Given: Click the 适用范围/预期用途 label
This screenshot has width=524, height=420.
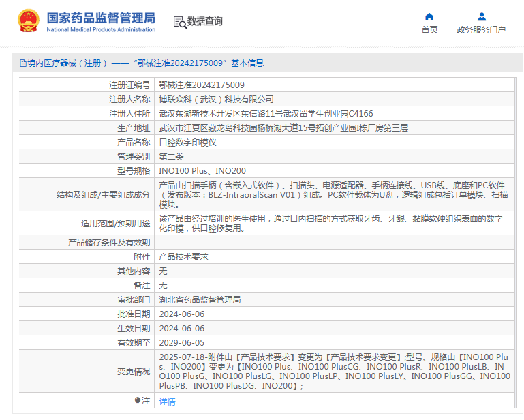Looking at the screenshot, I should click(x=116, y=224).
